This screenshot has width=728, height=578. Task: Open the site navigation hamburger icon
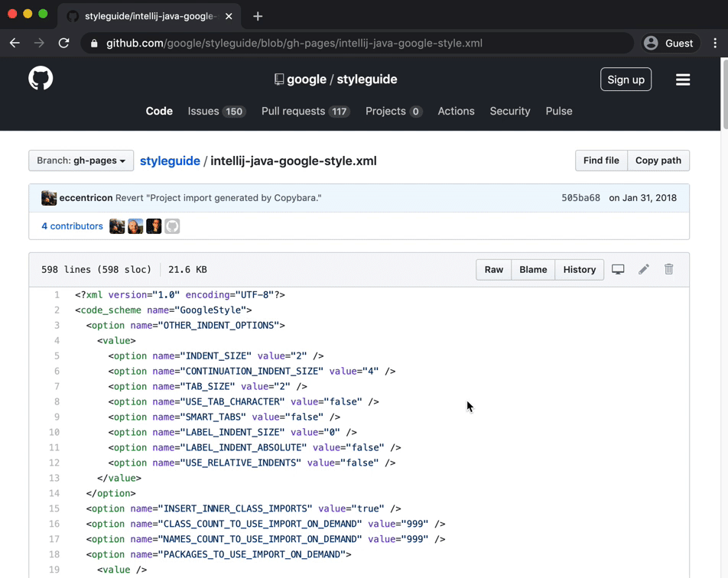[683, 79]
